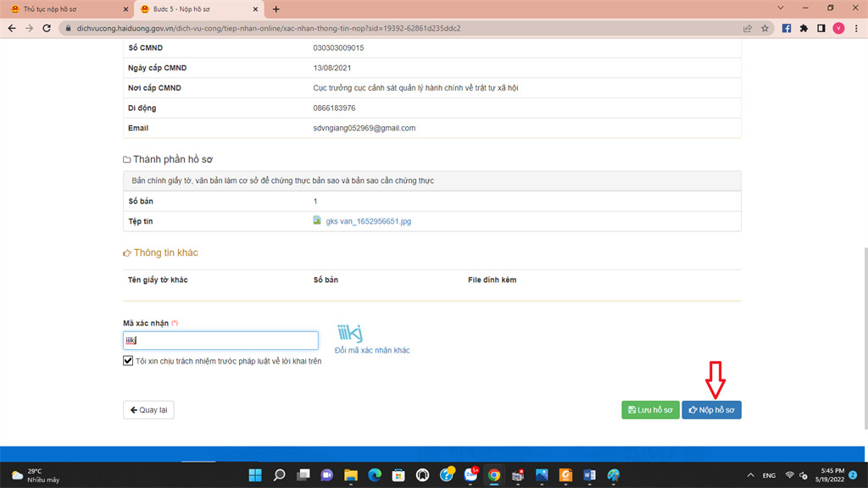Select the Số CMND value 030303009015

click(338, 48)
